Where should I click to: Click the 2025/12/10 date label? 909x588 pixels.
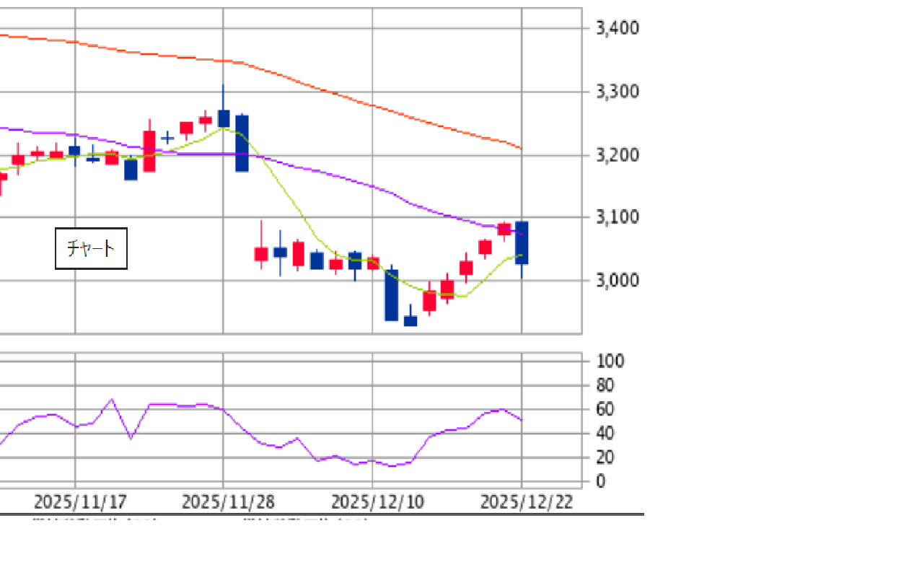point(377,502)
